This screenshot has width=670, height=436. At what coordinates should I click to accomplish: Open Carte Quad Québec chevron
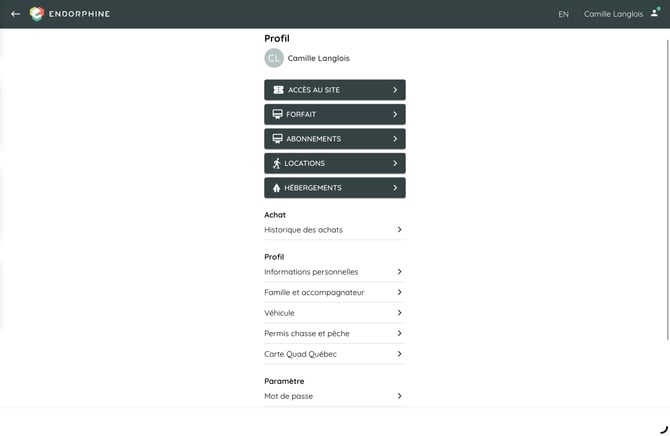(x=399, y=354)
